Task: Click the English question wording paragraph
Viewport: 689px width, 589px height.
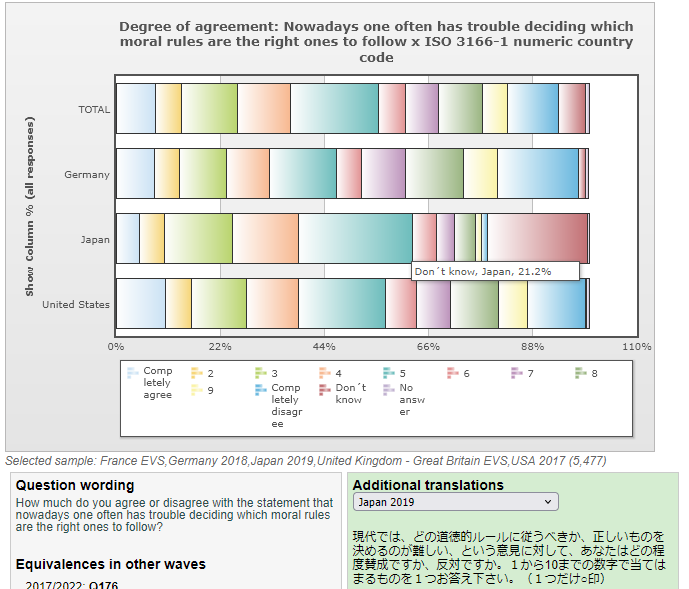Action: click(174, 514)
